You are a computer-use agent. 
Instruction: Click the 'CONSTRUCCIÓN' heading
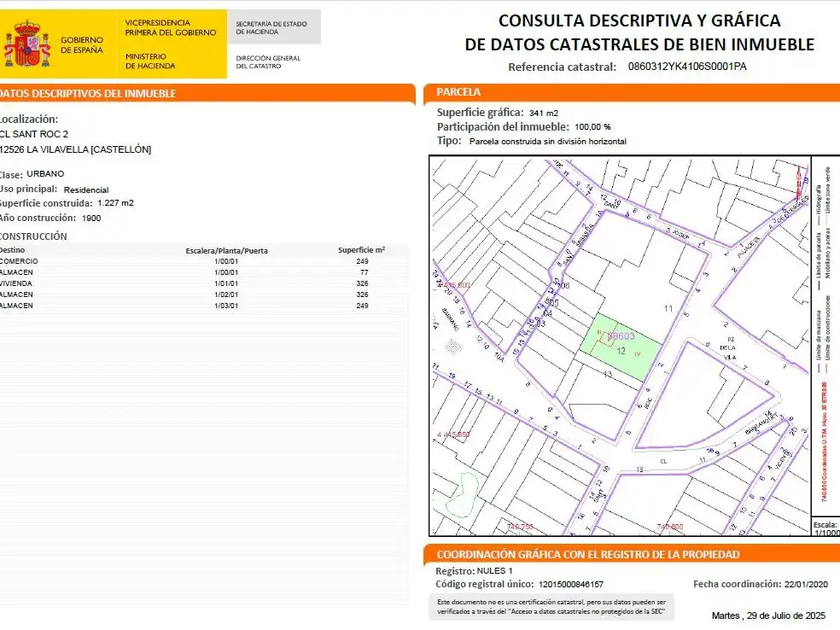tap(33, 236)
